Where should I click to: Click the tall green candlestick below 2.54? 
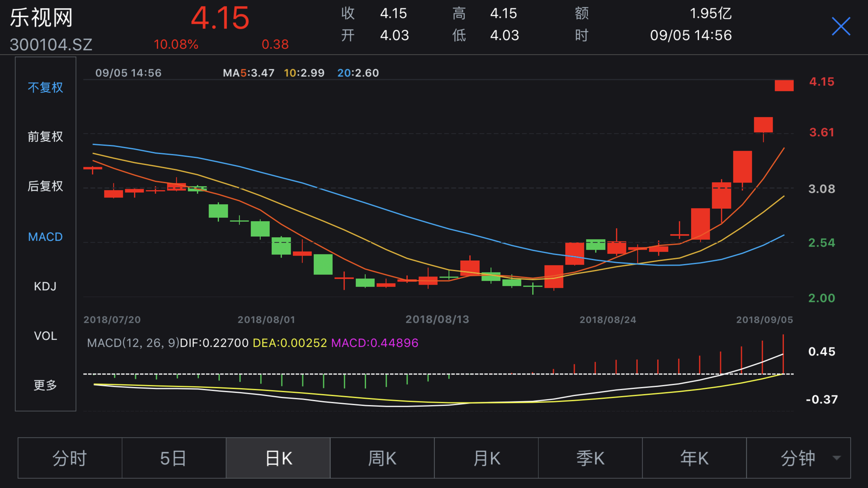point(323,264)
